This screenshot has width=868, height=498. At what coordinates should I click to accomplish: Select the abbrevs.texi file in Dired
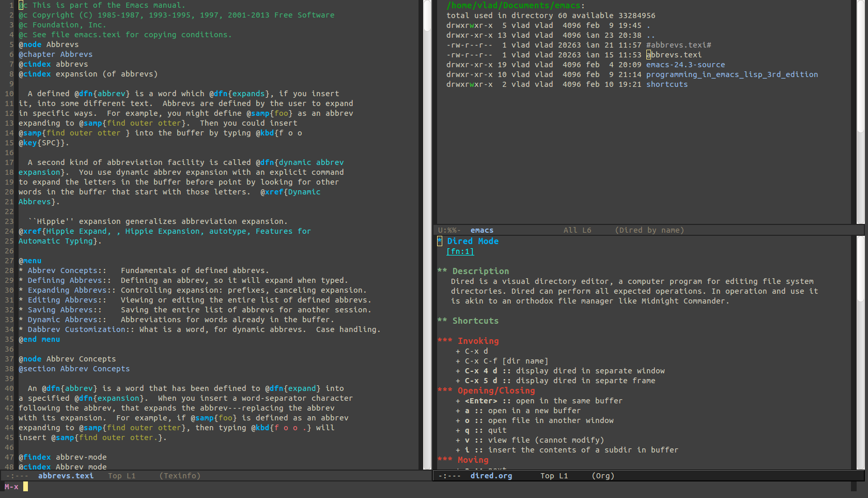click(x=674, y=55)
